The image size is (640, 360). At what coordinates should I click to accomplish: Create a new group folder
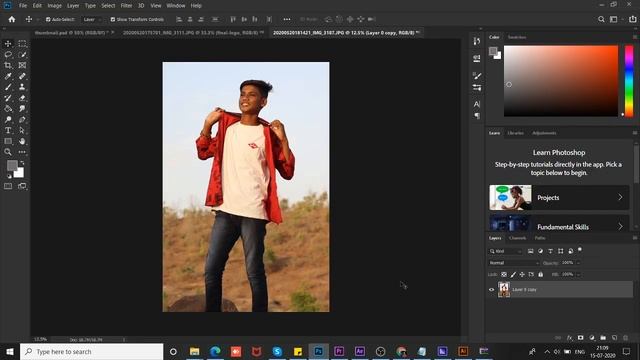pos(603,338)
